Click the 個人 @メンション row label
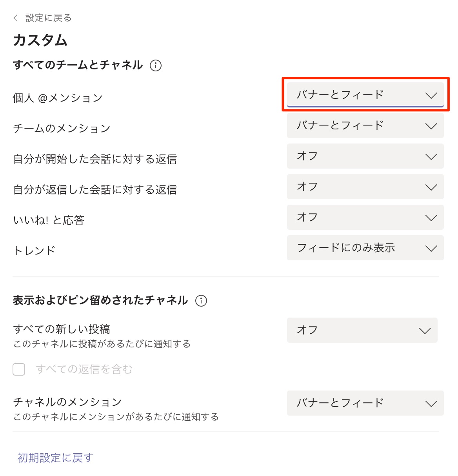 pos(58,98)
